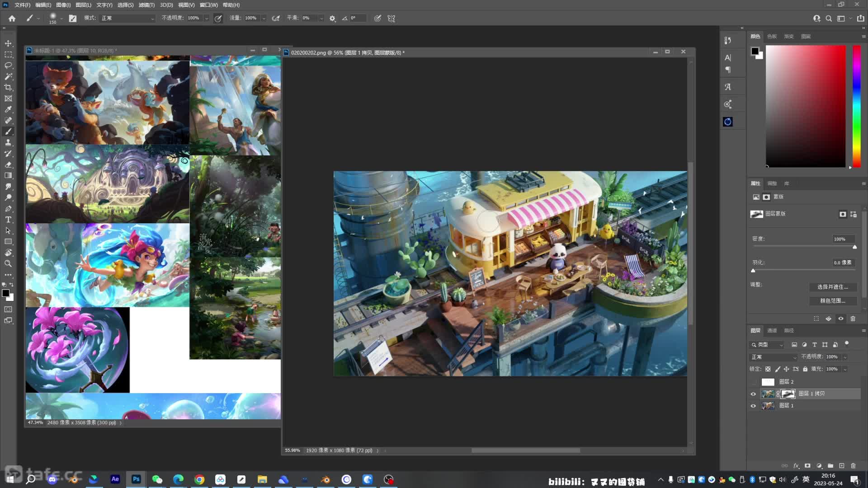Viewport: 868px width, 488px height.
Task: Select the Crop tool
Action: (x=8, y=87)
